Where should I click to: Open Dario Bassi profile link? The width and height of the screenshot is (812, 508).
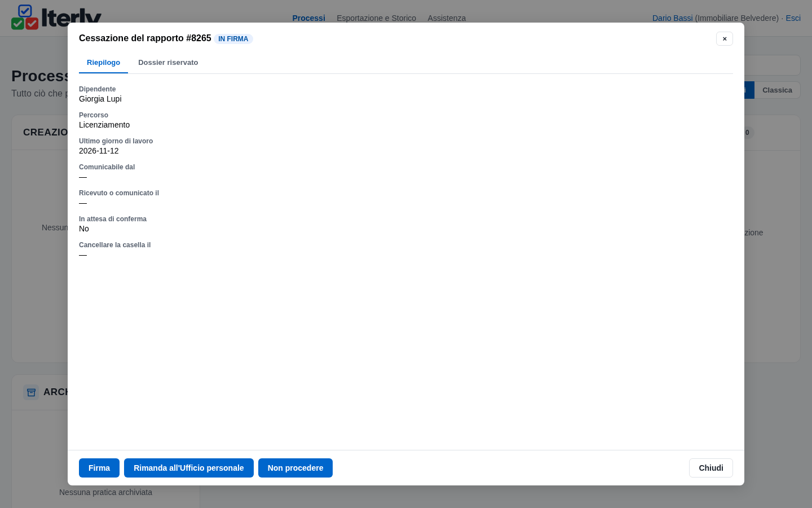(672, 18)
